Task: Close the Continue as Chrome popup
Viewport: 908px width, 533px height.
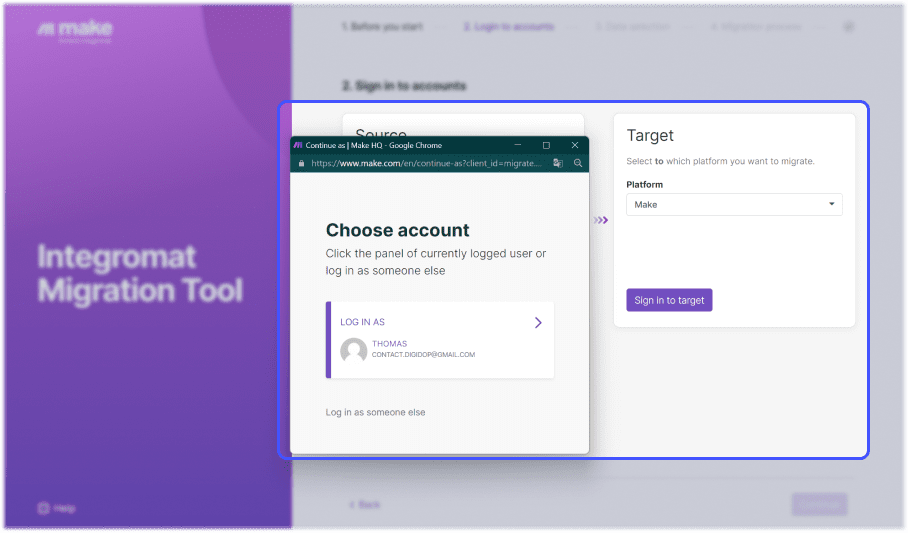Action: (x=575, y=145)
